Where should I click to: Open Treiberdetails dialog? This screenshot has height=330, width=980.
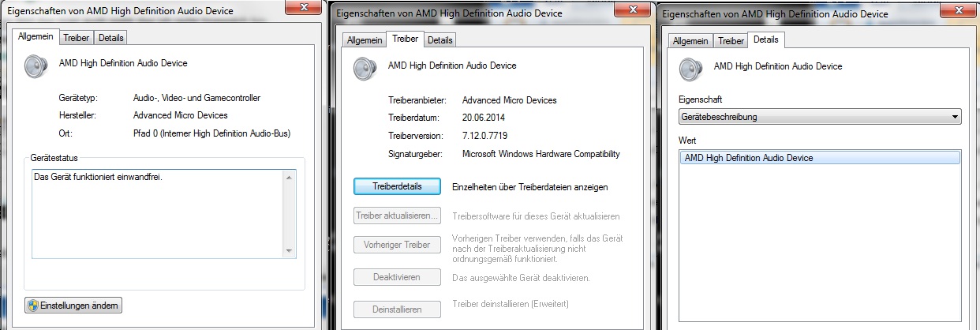[397, 187]
